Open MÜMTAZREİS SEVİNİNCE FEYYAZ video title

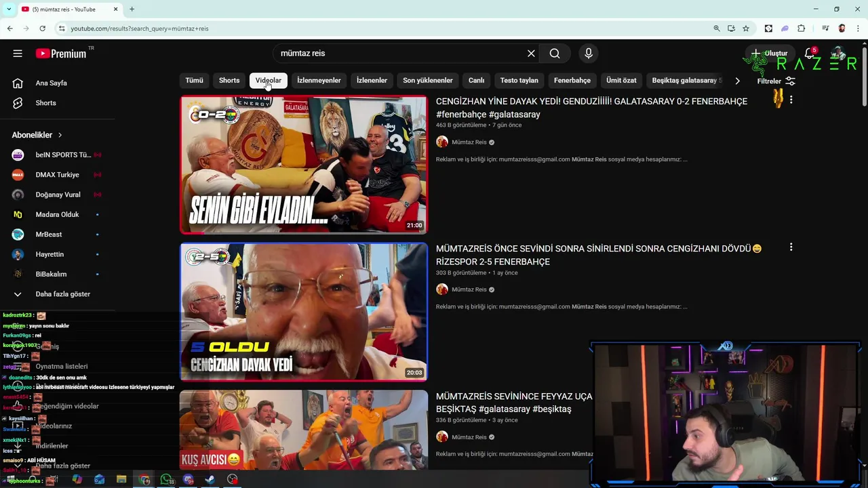pos(514,403)
